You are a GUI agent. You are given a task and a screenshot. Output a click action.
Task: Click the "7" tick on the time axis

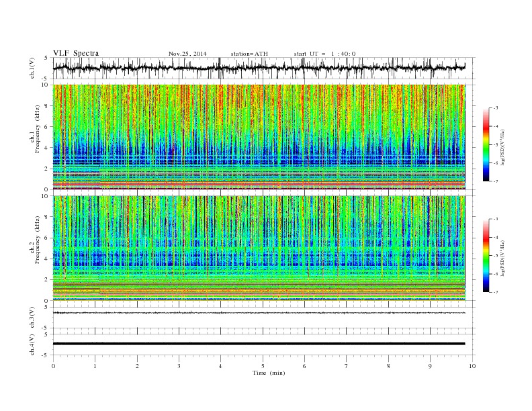(347, 366)
